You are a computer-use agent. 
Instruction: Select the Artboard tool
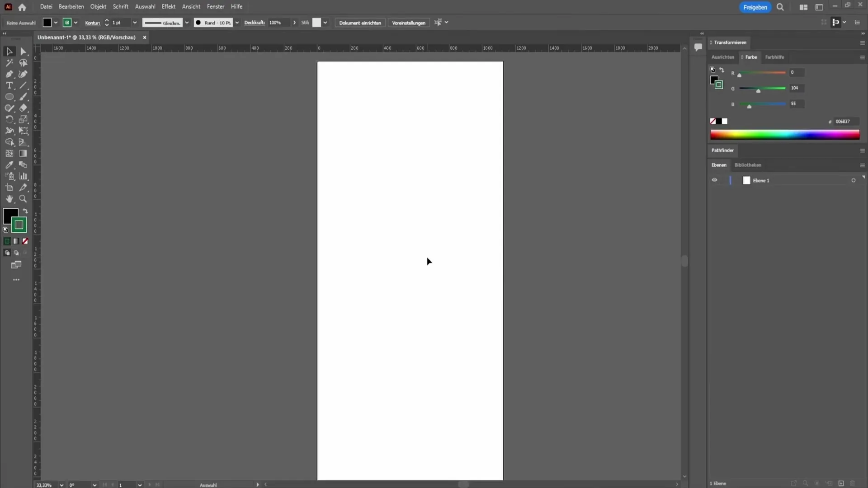point(9,188)
